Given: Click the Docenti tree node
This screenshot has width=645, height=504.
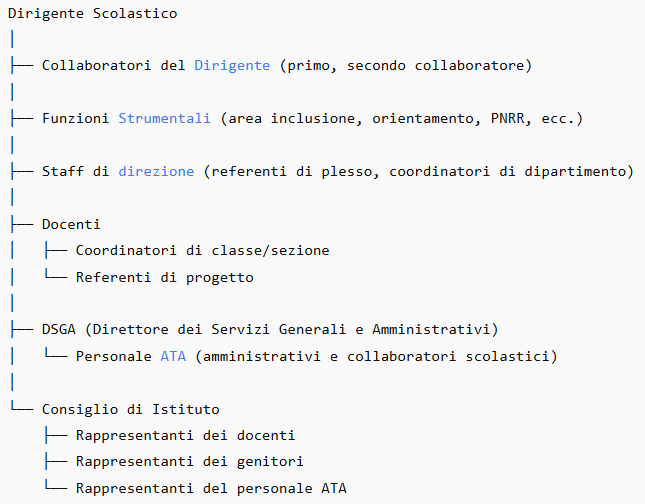Looking at the screenshot, I should click(71, 224).
